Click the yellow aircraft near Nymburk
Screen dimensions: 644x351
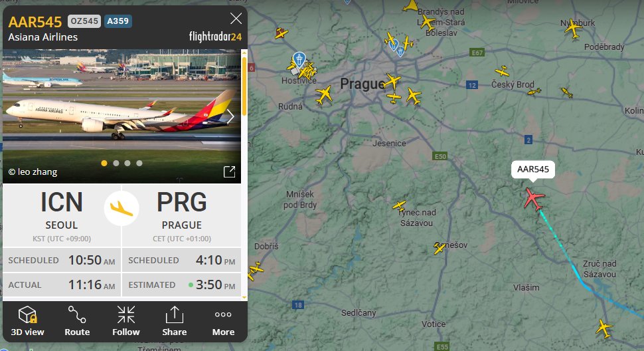[x=573, y=29]
